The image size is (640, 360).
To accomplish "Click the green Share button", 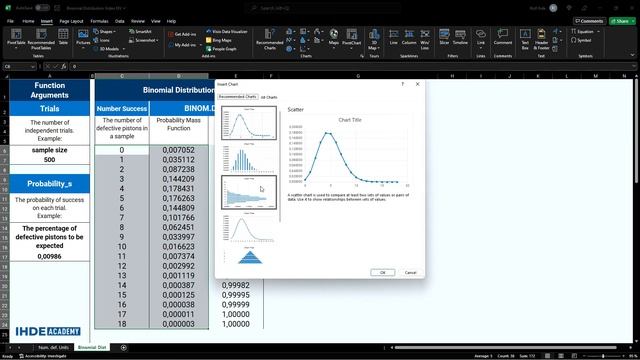I will pos(622,21).
